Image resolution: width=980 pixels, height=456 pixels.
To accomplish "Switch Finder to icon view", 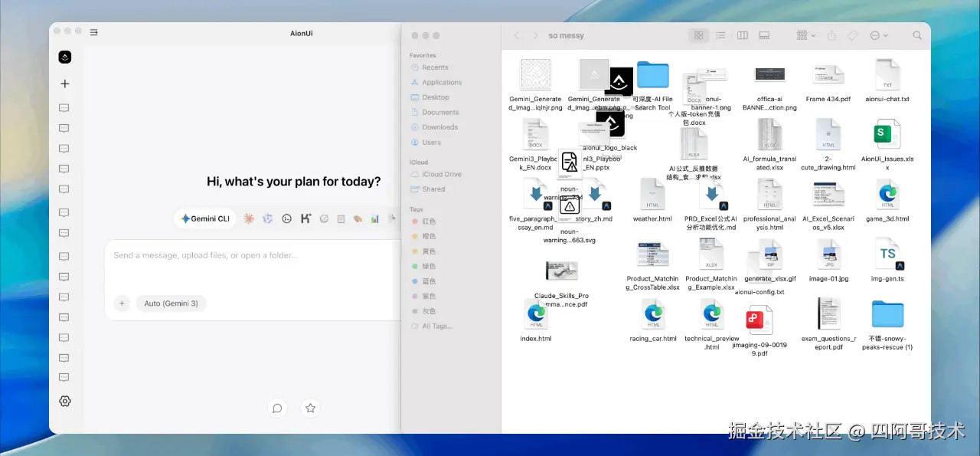I will (698, 35).
